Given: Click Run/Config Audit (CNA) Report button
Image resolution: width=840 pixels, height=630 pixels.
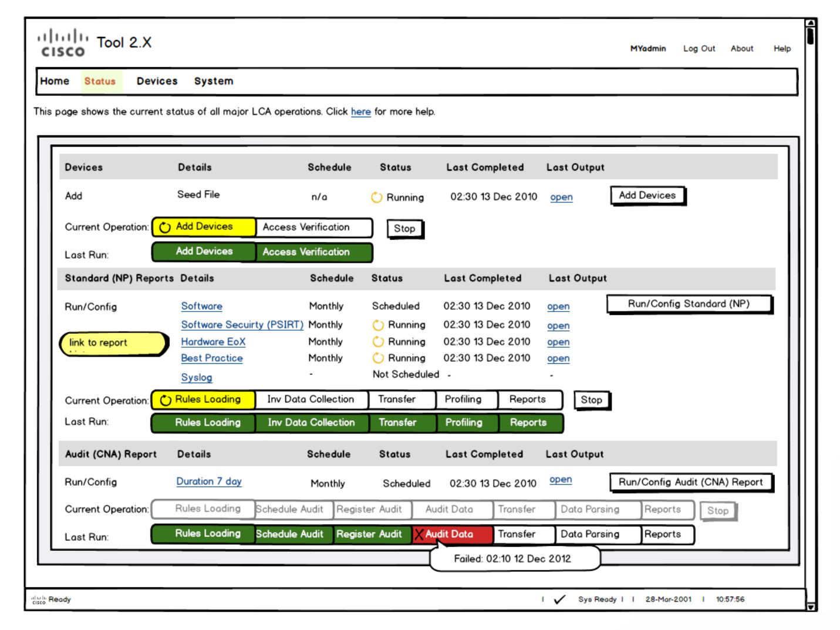Looking at the screenshot, I should [x=691, y=482].
